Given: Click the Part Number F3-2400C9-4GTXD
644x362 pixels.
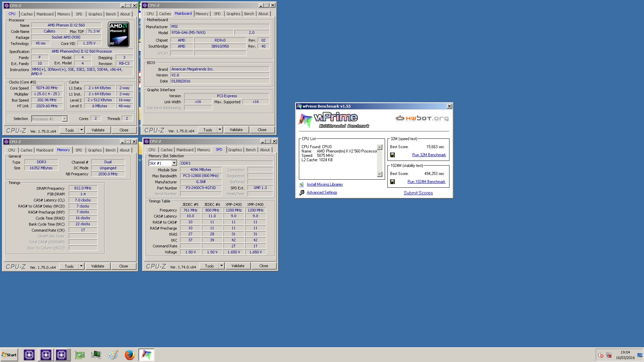Looking at the screenshot, I should (201, 188).
